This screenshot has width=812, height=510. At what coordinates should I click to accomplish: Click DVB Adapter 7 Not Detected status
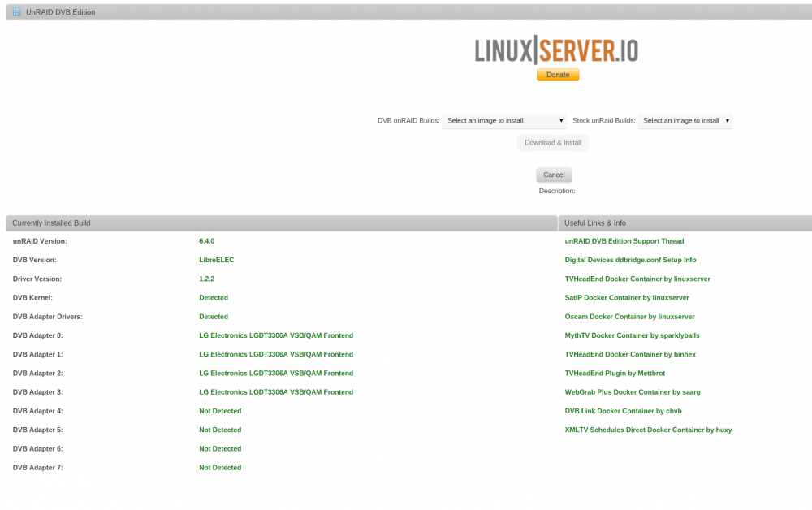pyautogui.click(x=220, y=468)
